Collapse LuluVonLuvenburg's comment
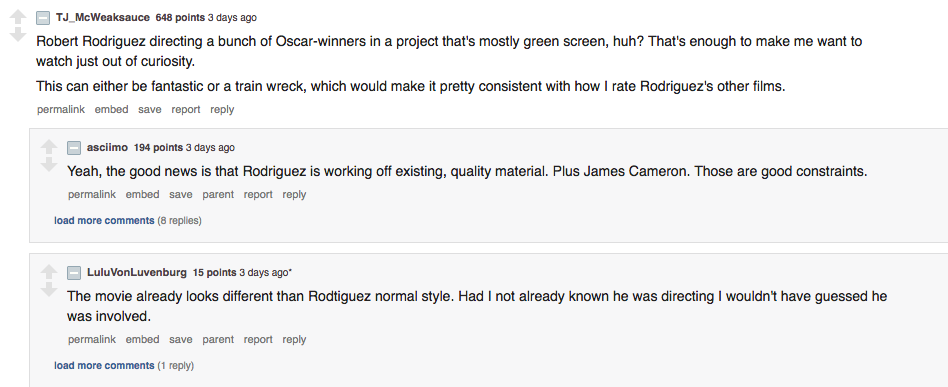The image size is (948, 387). point(74,273)
